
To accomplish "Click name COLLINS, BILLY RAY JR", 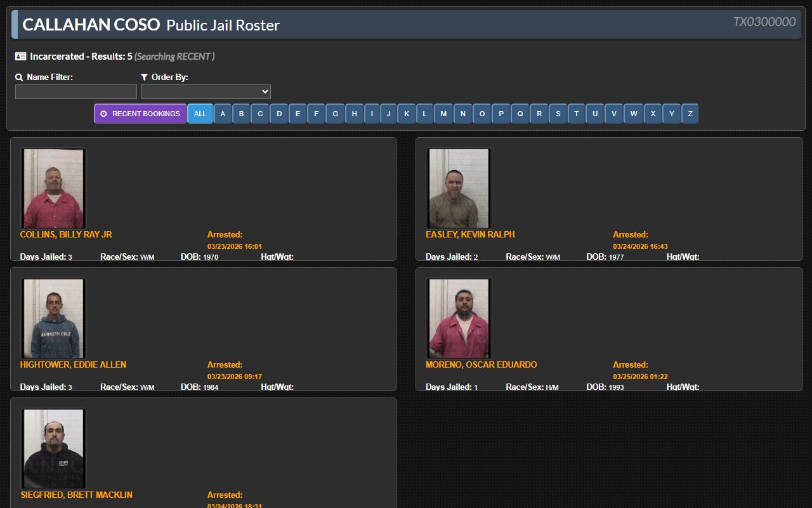I will (66, 234).
